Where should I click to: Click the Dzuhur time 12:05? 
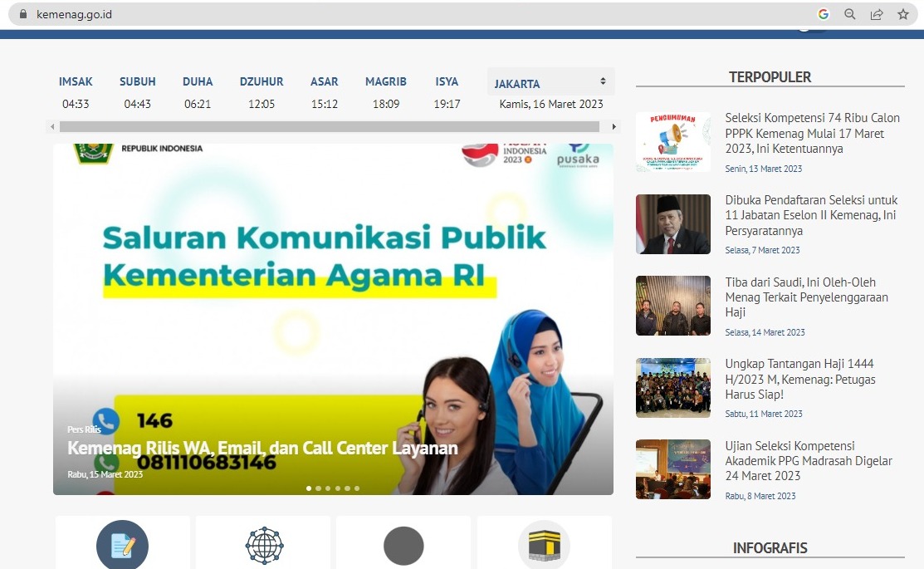pyautogui.click(x=261, y=104)
